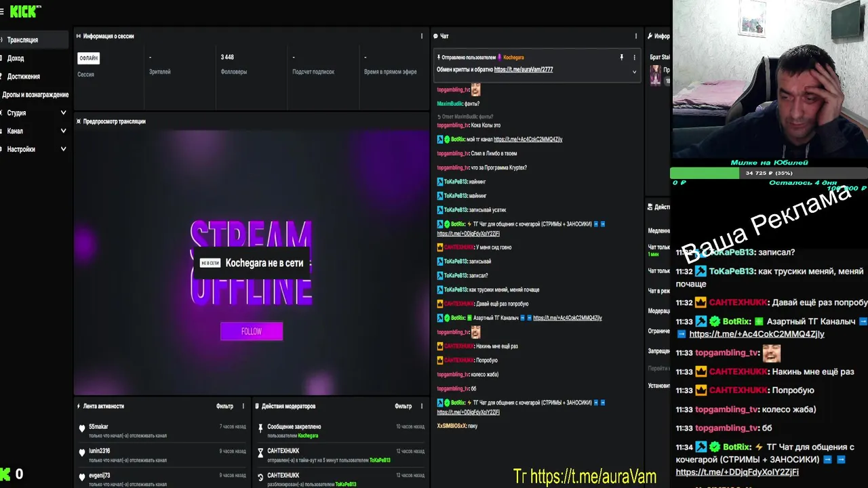868x488 pixels.
Task: Click topgambling_tv emote near chat top
Action: pos(475,89)
